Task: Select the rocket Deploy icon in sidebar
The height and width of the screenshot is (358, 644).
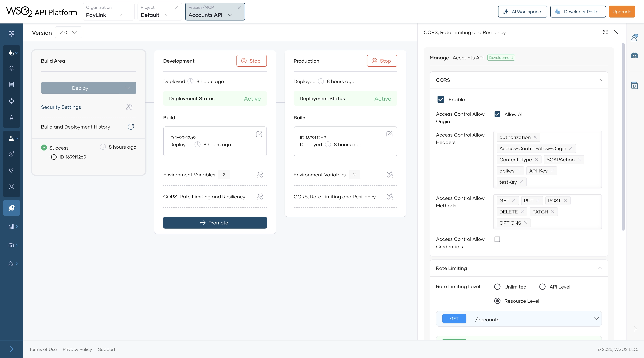Action: [11, 208]
